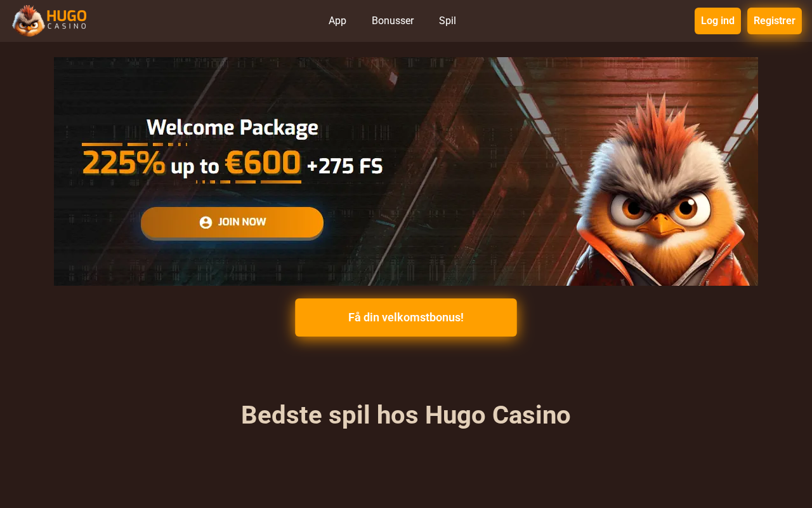Click the Welcome Package headline
Image resolution: width=812 pixels, height=508 pixels.
point(232,128)
